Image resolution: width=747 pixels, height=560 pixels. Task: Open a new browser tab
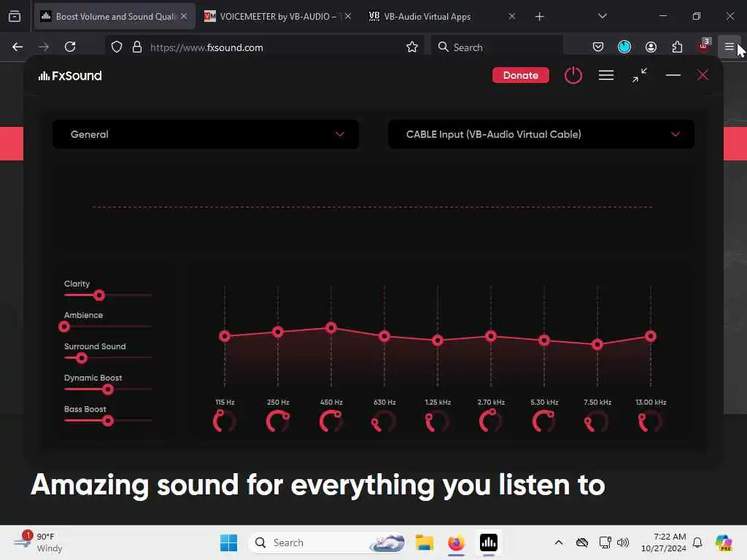click(539, 17)
